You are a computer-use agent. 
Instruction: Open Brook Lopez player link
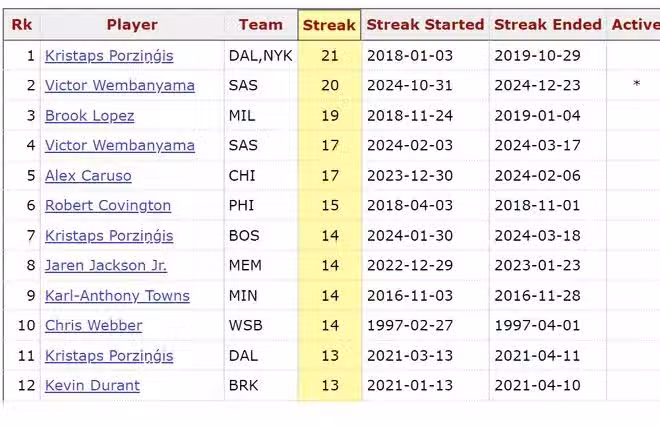pyautogui.click(x=90, y=116)
